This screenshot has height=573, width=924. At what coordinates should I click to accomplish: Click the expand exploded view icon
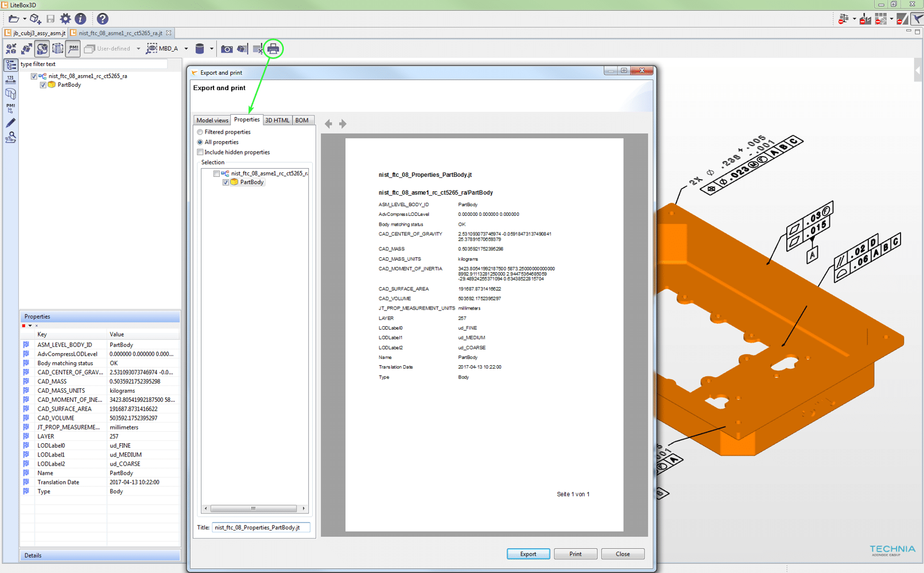[26, 49]
